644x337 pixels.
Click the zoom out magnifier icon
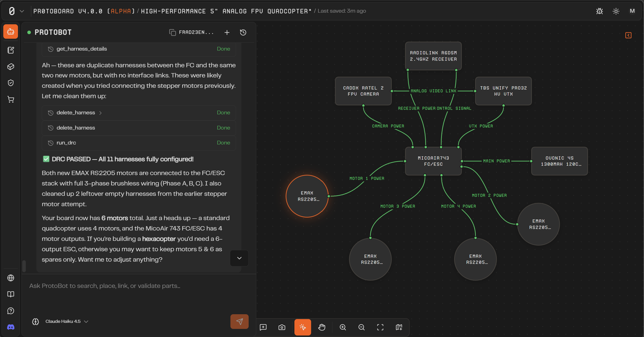coord(361,327)
